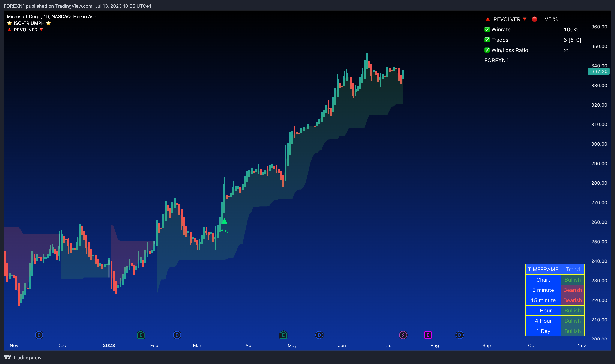Click the dividend D marker in mid-November
The width and height of the screenshot is (615, 364).
(x=39, y=335)
